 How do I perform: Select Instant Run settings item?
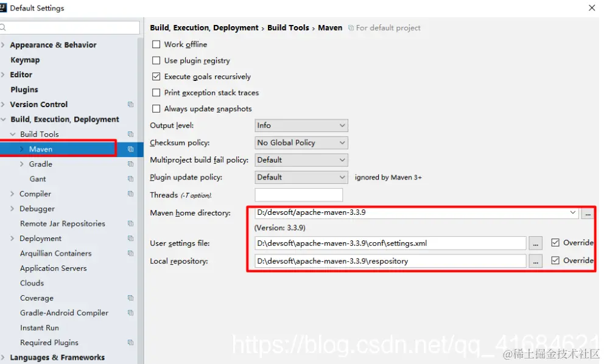(40, 328)
